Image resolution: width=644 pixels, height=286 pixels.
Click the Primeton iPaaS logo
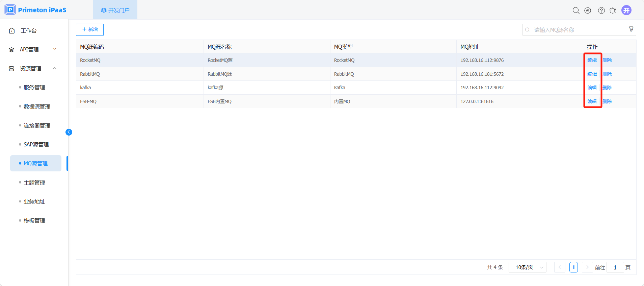point(35,10)
